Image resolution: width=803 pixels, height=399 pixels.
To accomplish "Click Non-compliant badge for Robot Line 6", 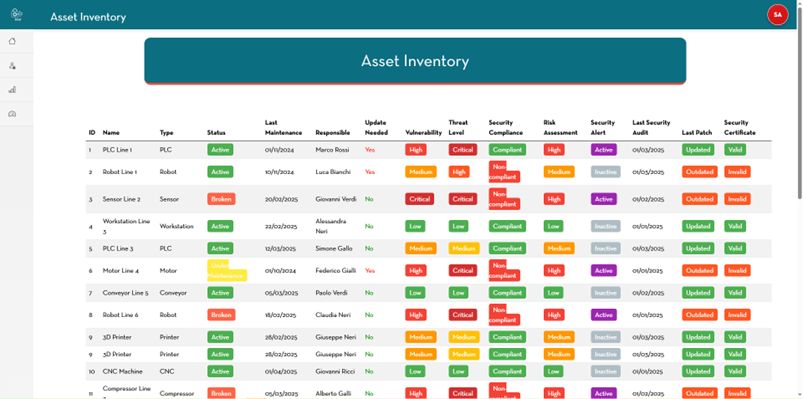I will (x=504, y=314).
